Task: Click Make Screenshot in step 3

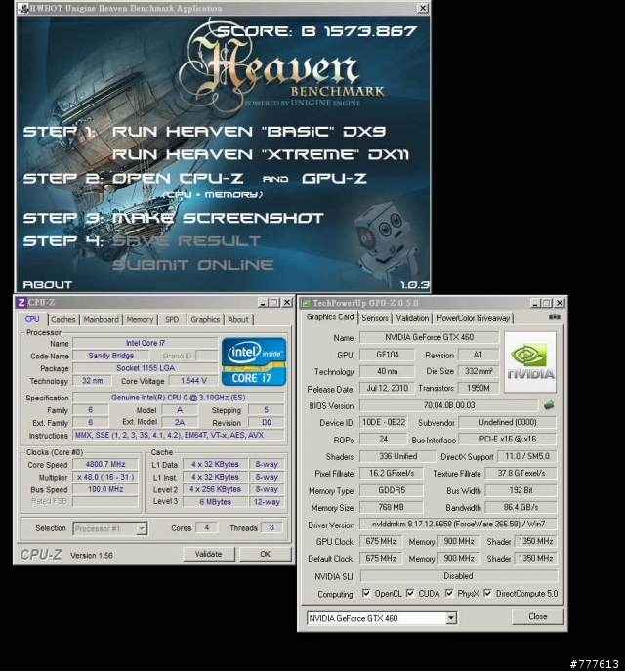Action: pos(218,218)
